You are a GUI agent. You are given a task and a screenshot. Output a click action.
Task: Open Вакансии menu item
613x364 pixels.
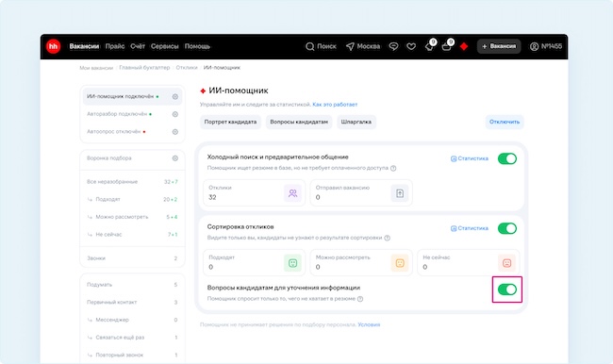tap(84, 46)
